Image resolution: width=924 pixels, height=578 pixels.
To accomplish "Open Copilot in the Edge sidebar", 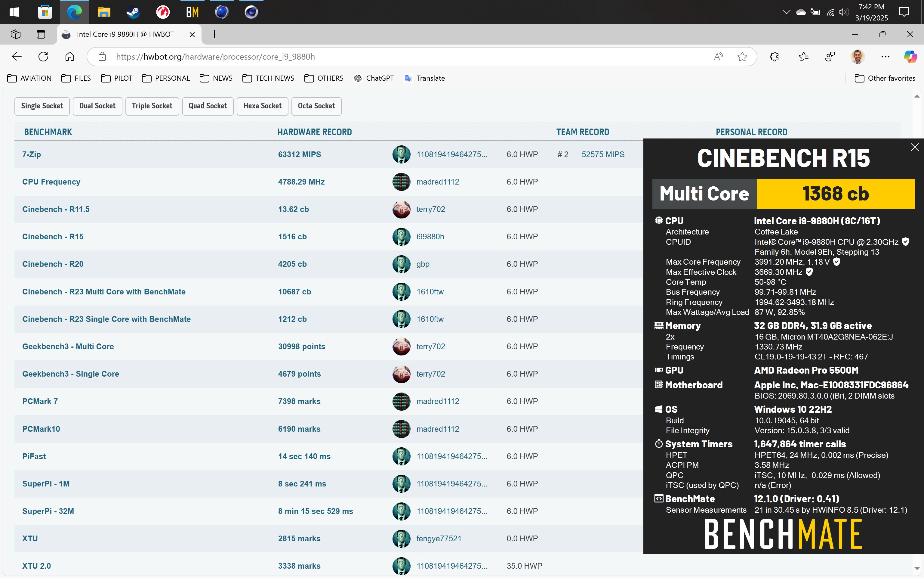I will click(x=911, y=57).
